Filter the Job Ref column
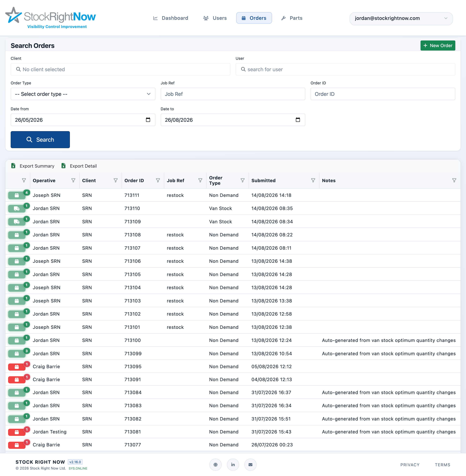The width and height of the screenshot is (466, 476). click(x=200, y=181)
